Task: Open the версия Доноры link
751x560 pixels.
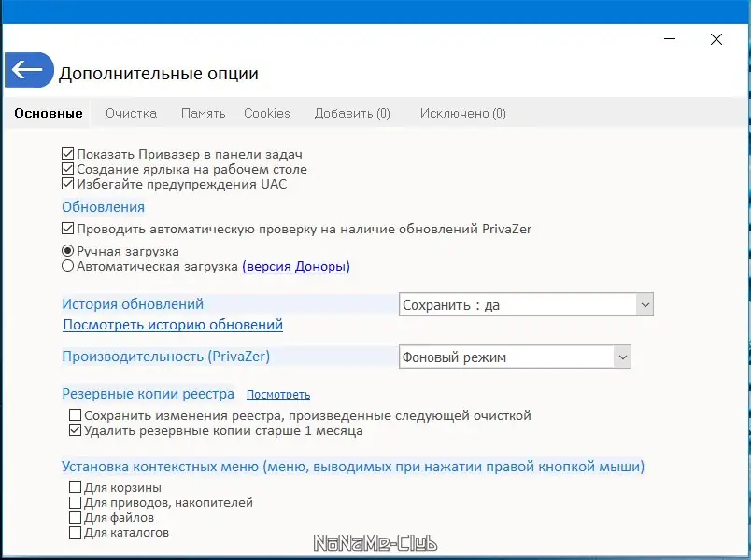Action: pos(296,267)
